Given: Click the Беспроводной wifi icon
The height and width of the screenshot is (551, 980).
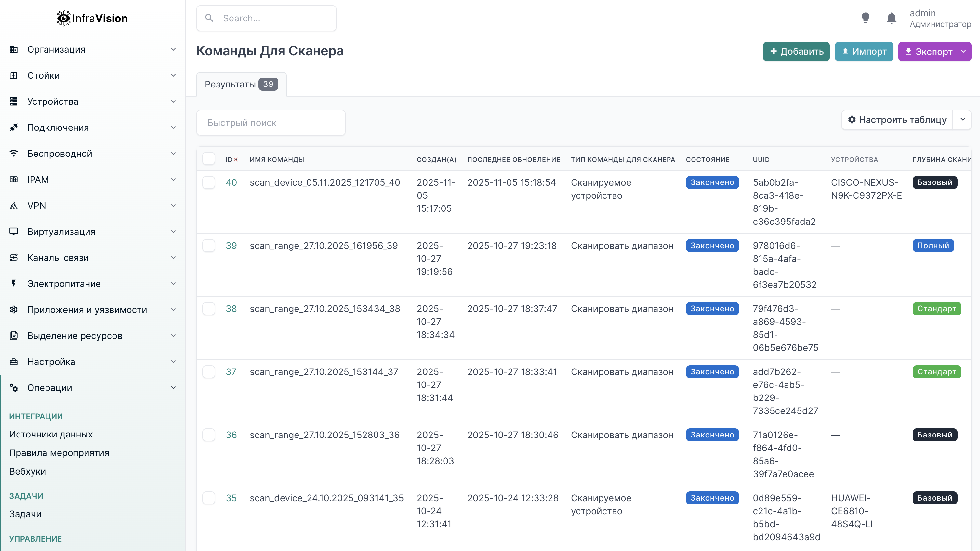Looking at the screenshot, I should (14, 153).
